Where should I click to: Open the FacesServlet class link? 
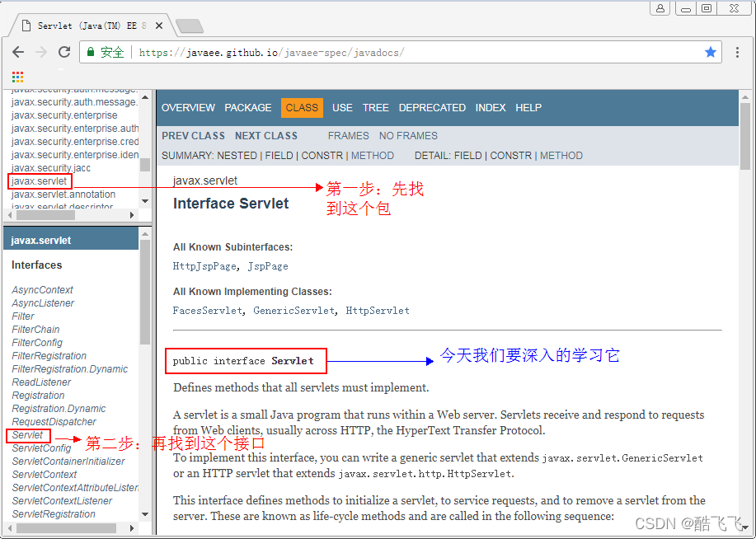(x=207, y=311)
